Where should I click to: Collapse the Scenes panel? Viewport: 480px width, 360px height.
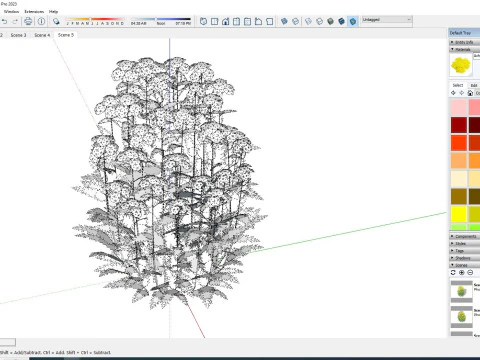pyautogui.click(x=464, y=265)
